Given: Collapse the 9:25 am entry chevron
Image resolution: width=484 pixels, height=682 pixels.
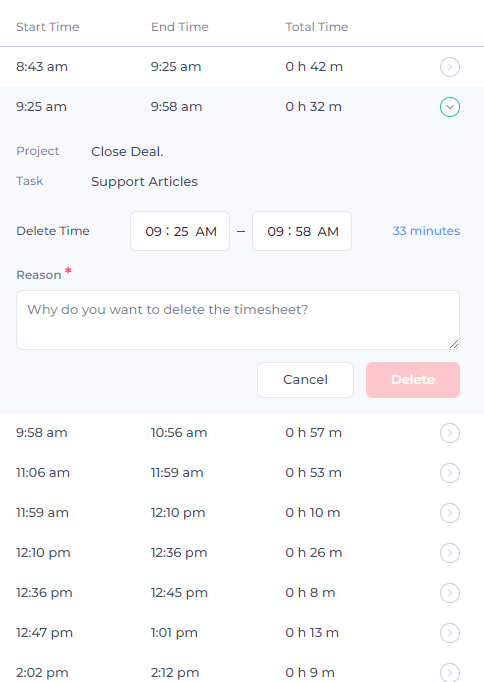Looking at the screenshot, I should pyautogui.click(x=450, y=107).
